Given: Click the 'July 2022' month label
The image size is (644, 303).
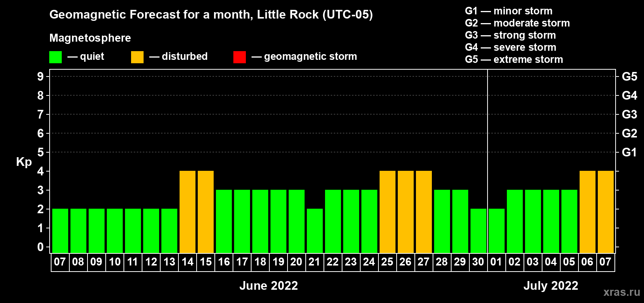Looking at the screenshot, I should coord(551,286).
